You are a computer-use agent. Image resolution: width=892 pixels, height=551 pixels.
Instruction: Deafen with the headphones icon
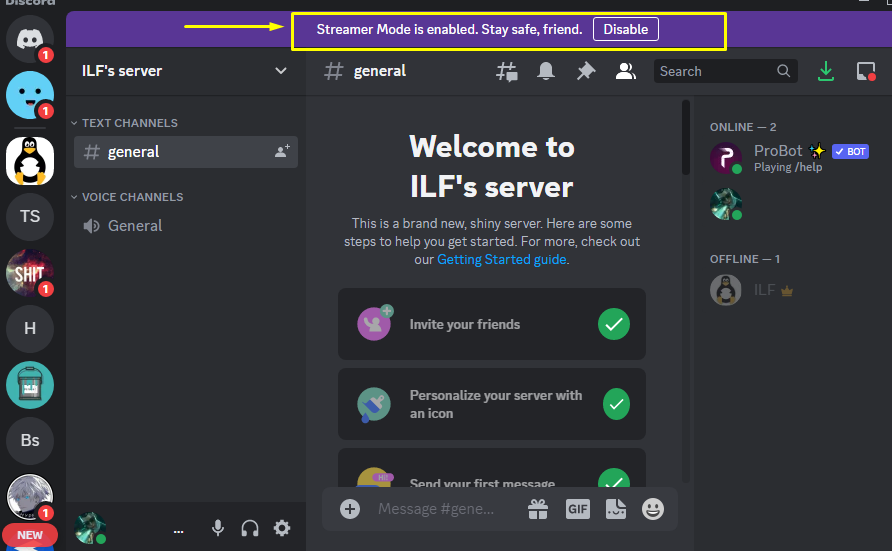pyautogui.click(x=250, y=528)
